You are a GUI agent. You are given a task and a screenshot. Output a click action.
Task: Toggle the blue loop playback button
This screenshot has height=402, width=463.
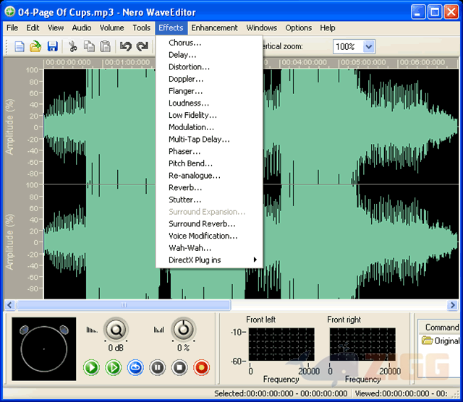(135, 368)
